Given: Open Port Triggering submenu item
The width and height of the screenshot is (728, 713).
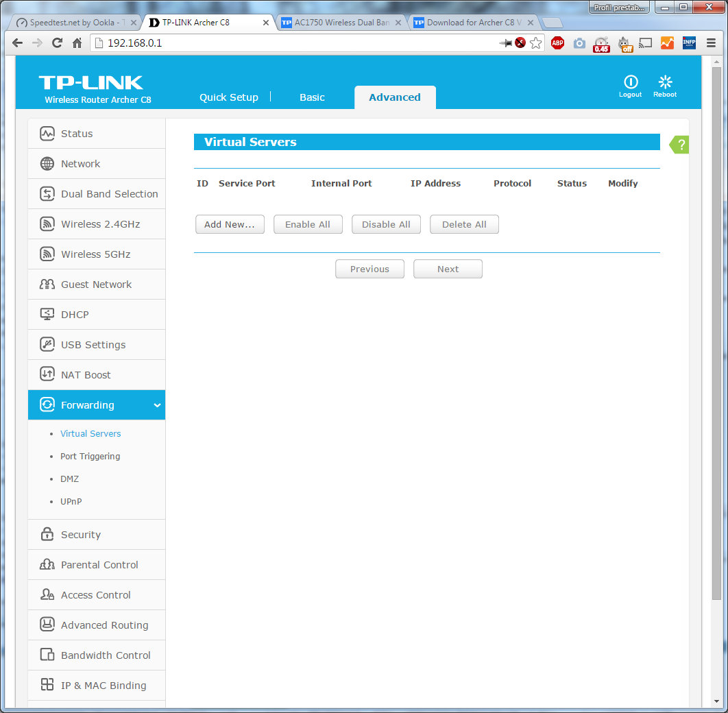Looking at the screenshot, I should coord(90,457).
